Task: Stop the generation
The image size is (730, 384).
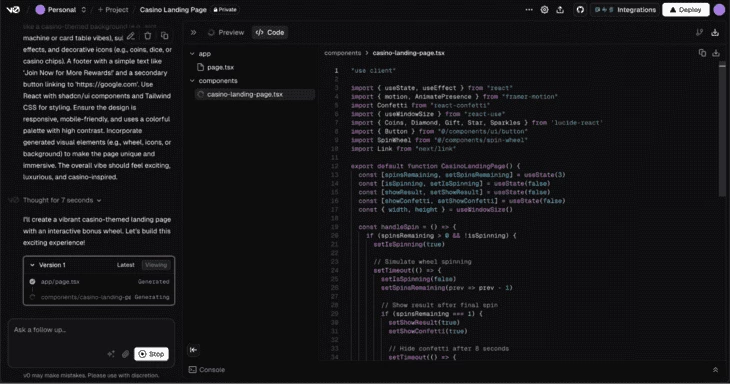Action: coord(151,354)
